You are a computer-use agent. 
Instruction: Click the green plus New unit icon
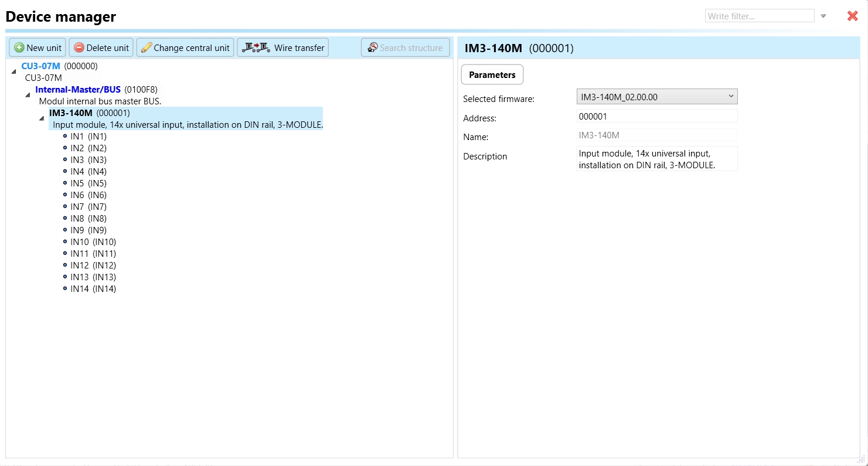coord(19,48)
